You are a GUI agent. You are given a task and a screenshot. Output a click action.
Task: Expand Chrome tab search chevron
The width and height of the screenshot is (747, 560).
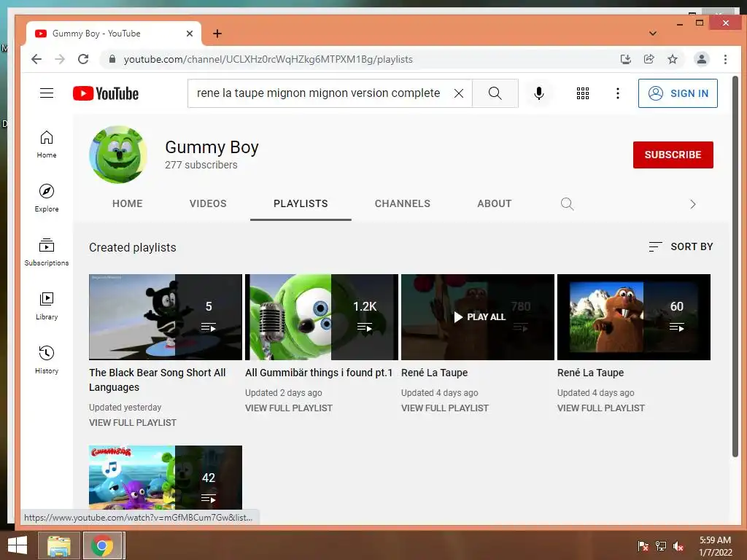point(653,34)
